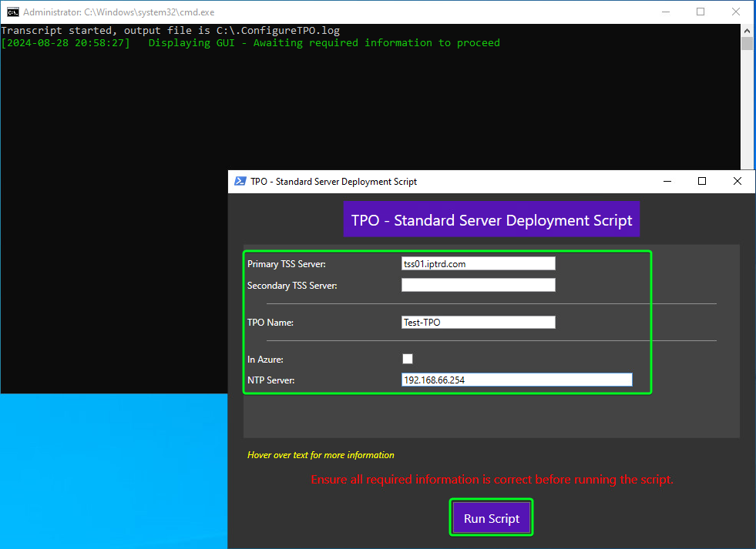This screenshot has height=549, width=756.
Task: Minimize the cmd.exe window
Action: tap(666, 12)
